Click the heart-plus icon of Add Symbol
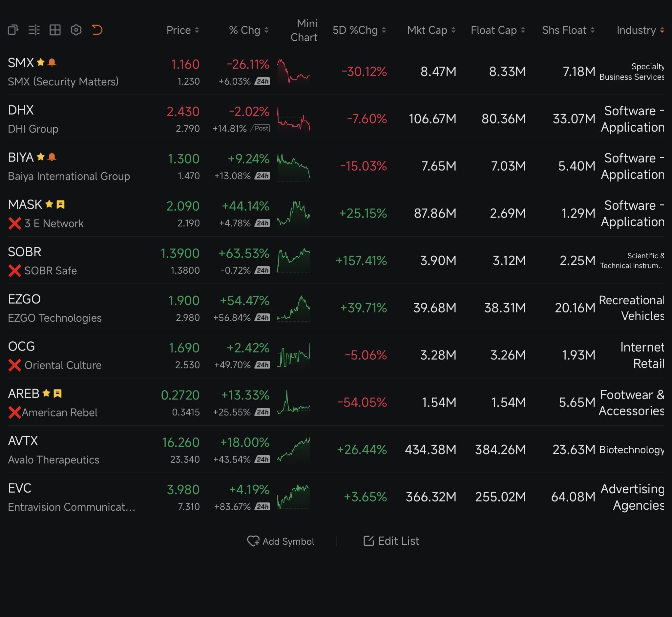672x617 pixels. 253,541
